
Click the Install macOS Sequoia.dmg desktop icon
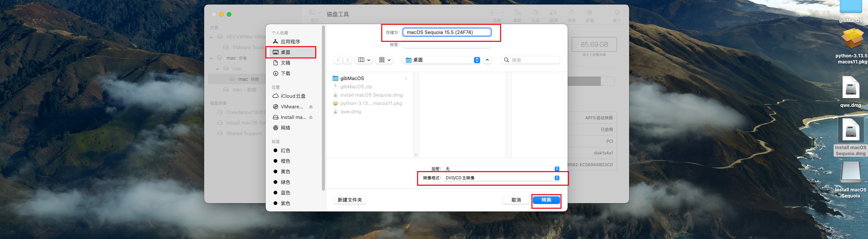[x=851, y=130]
